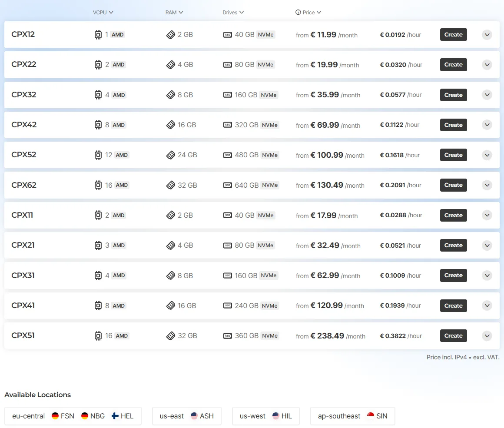Click the RAM icon in the CPX52 row

tap(171, 155)
